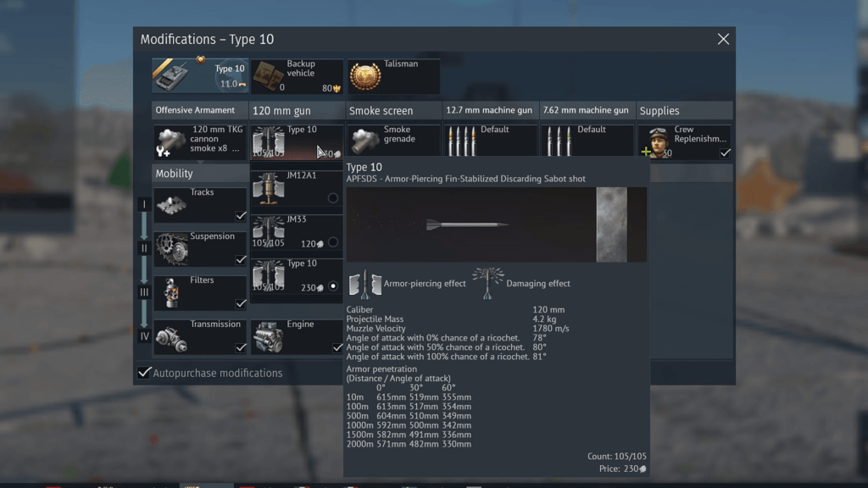Open the 7.62 mm machine gun header
This screenshot has width=868, height=488.
tap(587, 111)
